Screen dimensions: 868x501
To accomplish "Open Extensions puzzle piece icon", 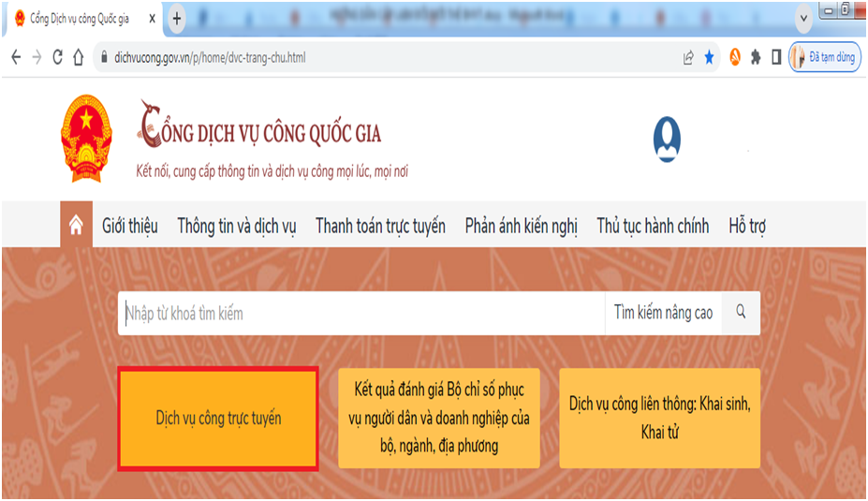I will point(756,57).
